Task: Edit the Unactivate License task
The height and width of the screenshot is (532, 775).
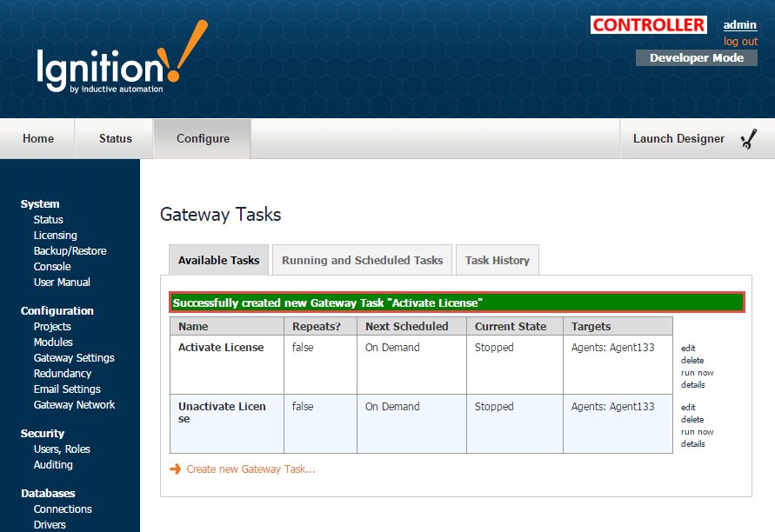Action: click(688, 408)
